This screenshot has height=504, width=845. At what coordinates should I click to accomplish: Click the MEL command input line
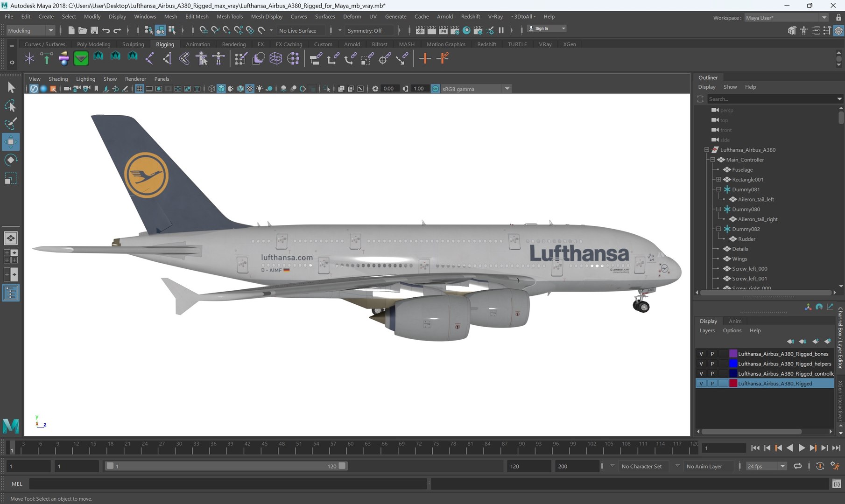(x=228, y=484)
